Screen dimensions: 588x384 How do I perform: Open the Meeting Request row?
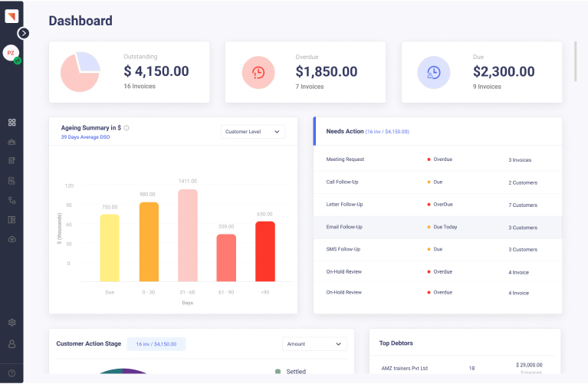(438, 159)
